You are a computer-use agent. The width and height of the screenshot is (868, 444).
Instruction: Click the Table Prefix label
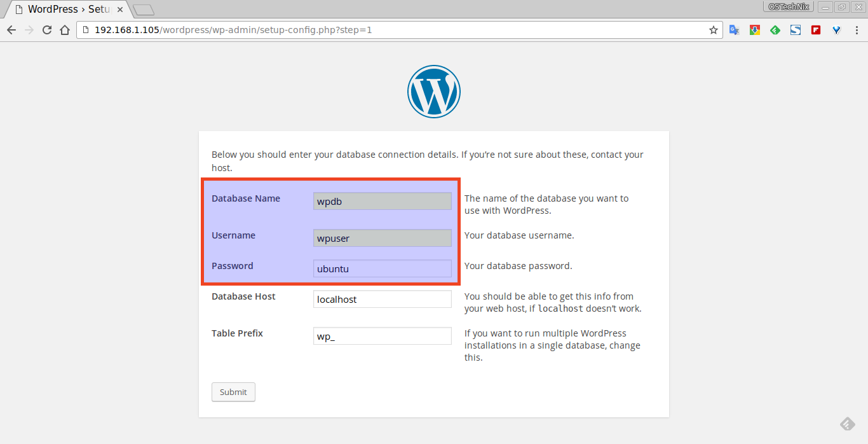coord(237,333)
